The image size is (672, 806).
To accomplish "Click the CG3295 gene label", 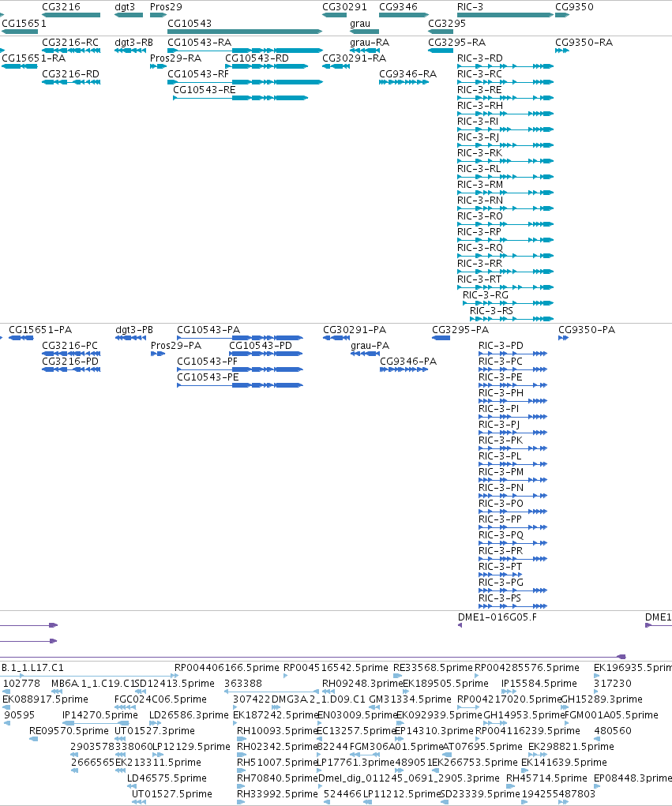I will [x=447, y=24].
